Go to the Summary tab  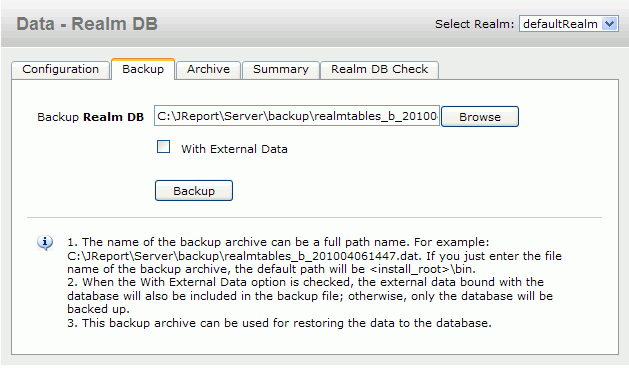281,69
